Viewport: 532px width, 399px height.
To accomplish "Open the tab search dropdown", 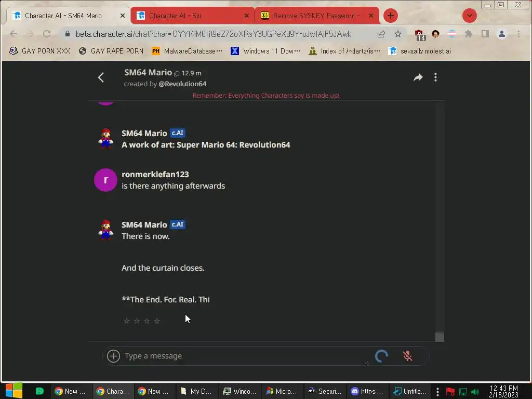I will pos(470,16).
